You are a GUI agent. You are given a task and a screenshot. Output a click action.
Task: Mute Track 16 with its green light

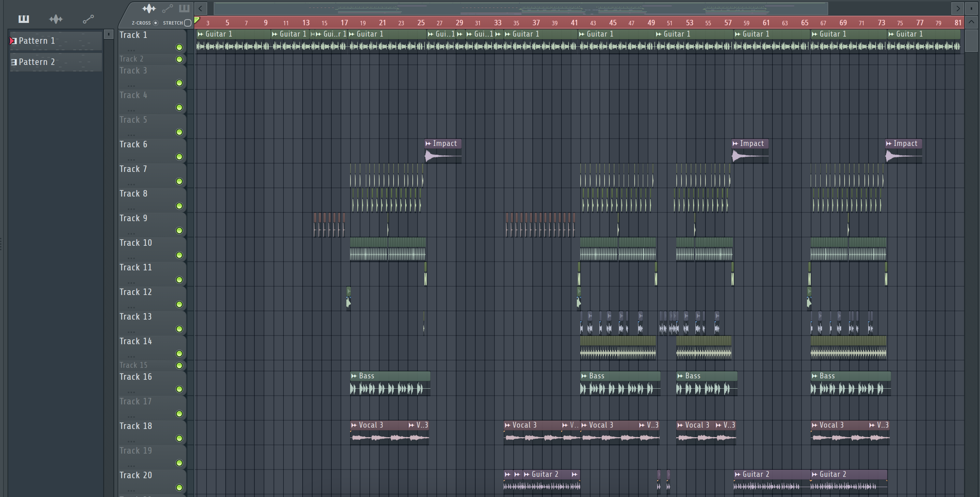179,389
